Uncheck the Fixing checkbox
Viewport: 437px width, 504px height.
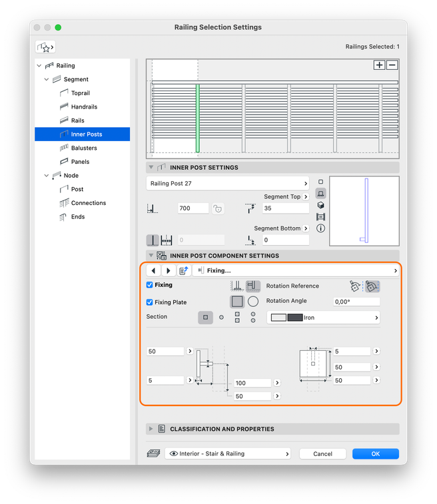click(149, 285)
